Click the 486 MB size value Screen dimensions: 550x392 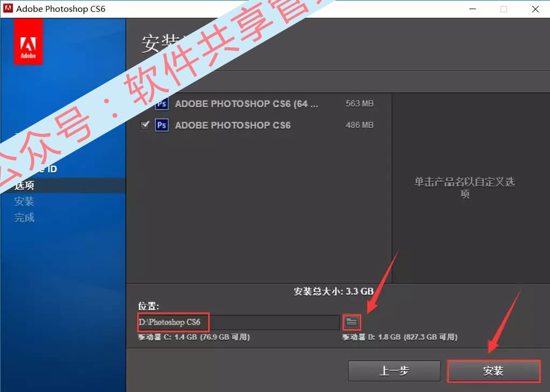[x=360, y=125]
